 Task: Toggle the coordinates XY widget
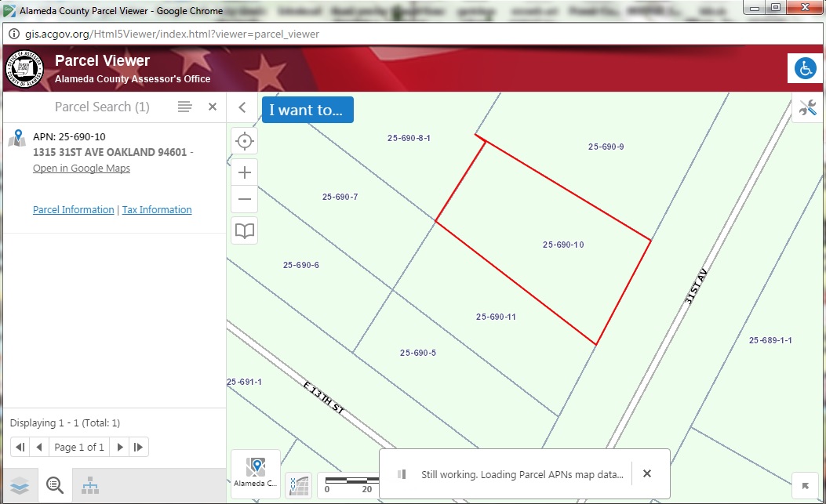pyautogui.click(x=299, y=485)
